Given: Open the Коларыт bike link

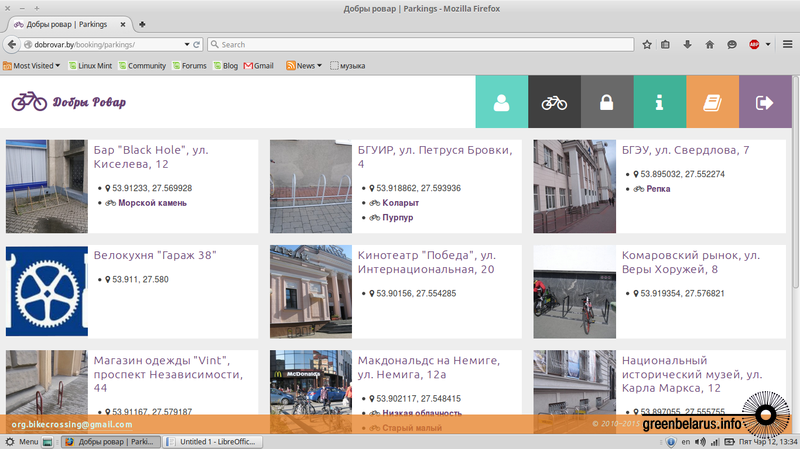Looking at the screenshot, I should pos(401,203).
